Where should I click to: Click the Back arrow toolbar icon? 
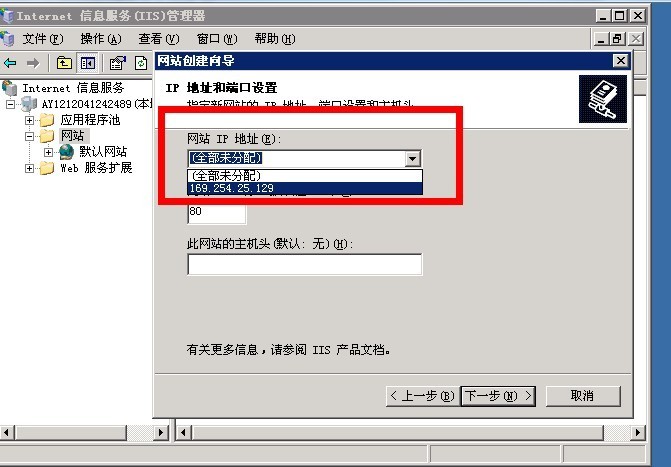(x=10, y=63)
